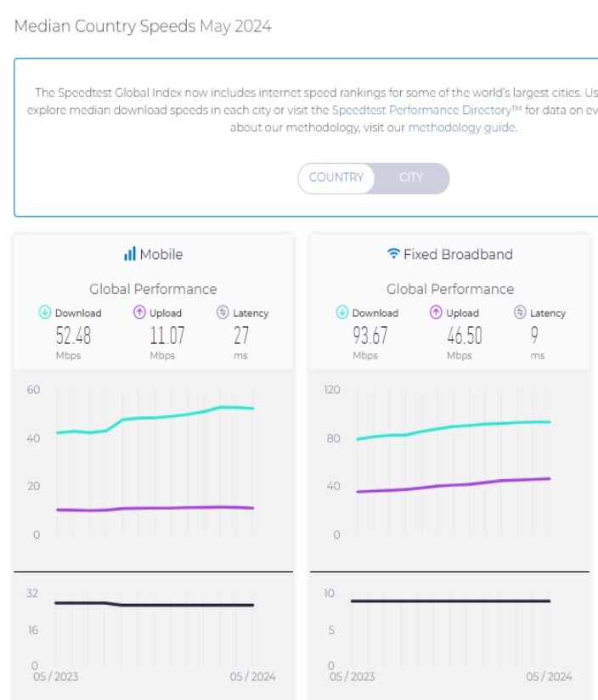Click the Fixed Broadband panel heading
The width and height of the screenshot is (598, 700).
(458, 254)
